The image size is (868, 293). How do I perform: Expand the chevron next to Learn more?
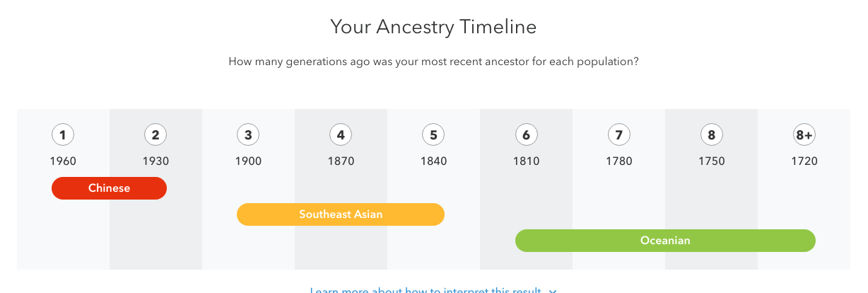553,291
